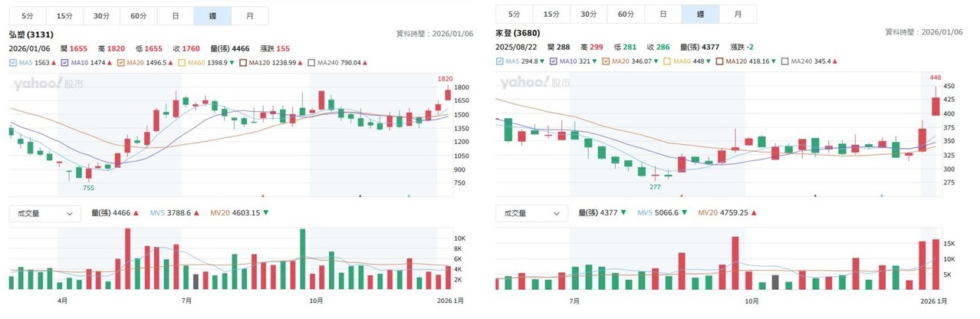Select 60分 interval on 家登 chart

[626, 14]
